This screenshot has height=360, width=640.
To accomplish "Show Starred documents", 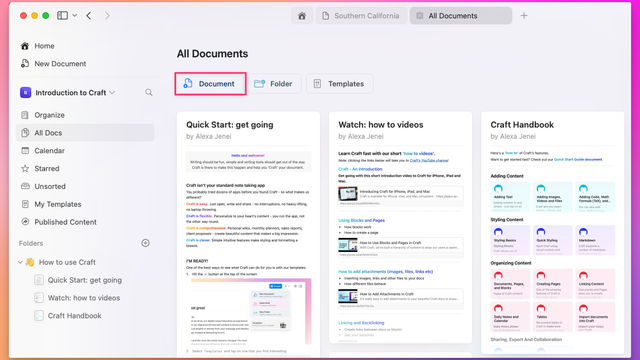I will point(85,169).
